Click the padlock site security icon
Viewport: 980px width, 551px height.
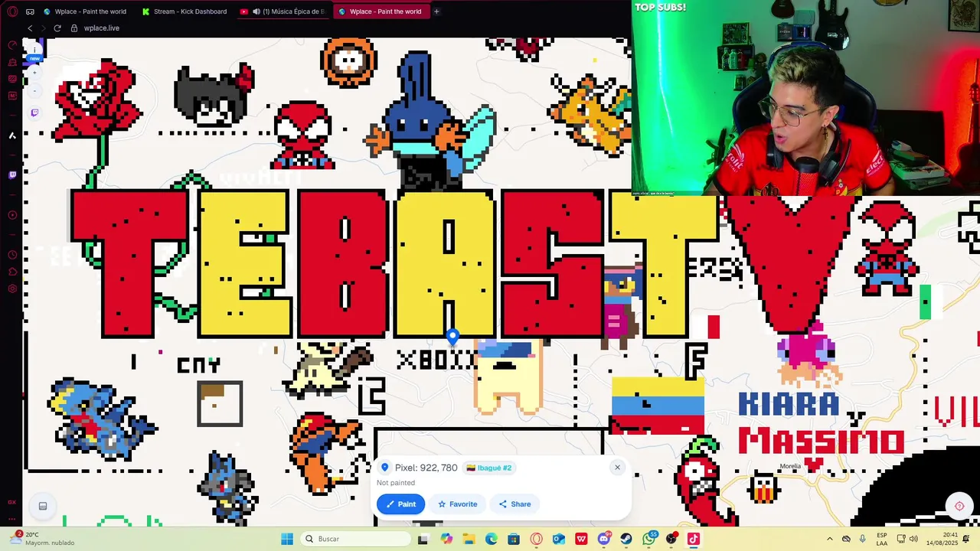click(x=74, y=28)
